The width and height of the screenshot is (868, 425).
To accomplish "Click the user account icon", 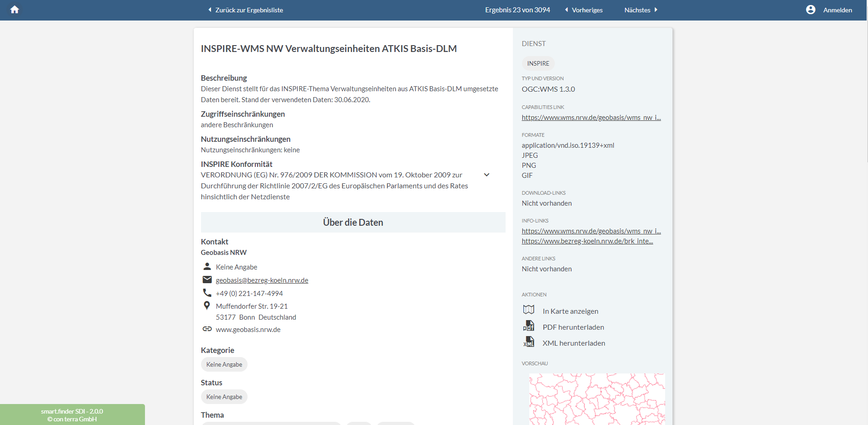I will (x=811, y=10).
